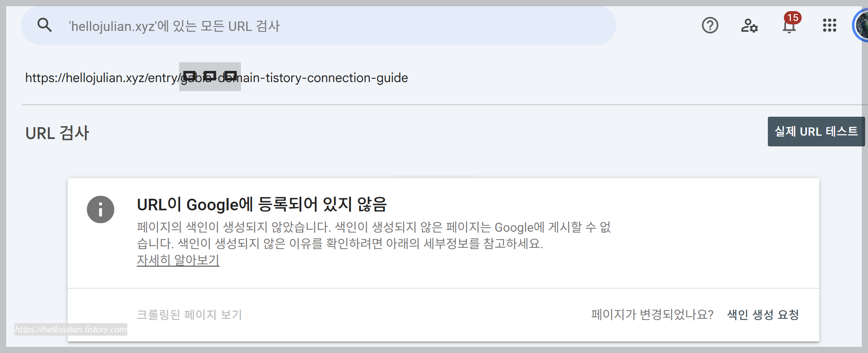Open users and settings icon
The image size is (868, 353).
749,26
